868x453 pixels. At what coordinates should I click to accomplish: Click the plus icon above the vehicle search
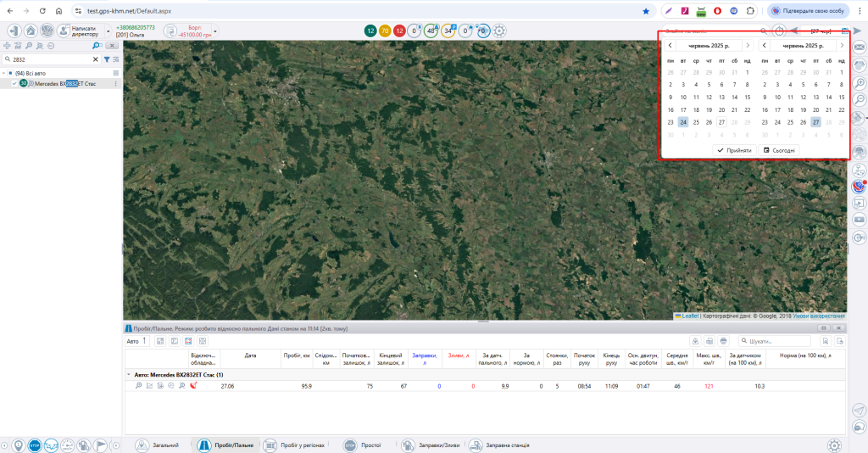click(7, 46)
